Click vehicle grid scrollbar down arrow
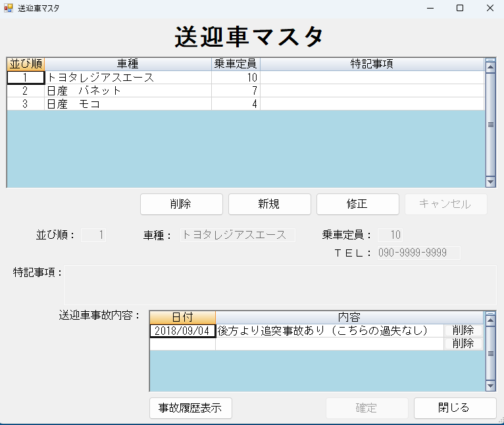 (490, 182)
